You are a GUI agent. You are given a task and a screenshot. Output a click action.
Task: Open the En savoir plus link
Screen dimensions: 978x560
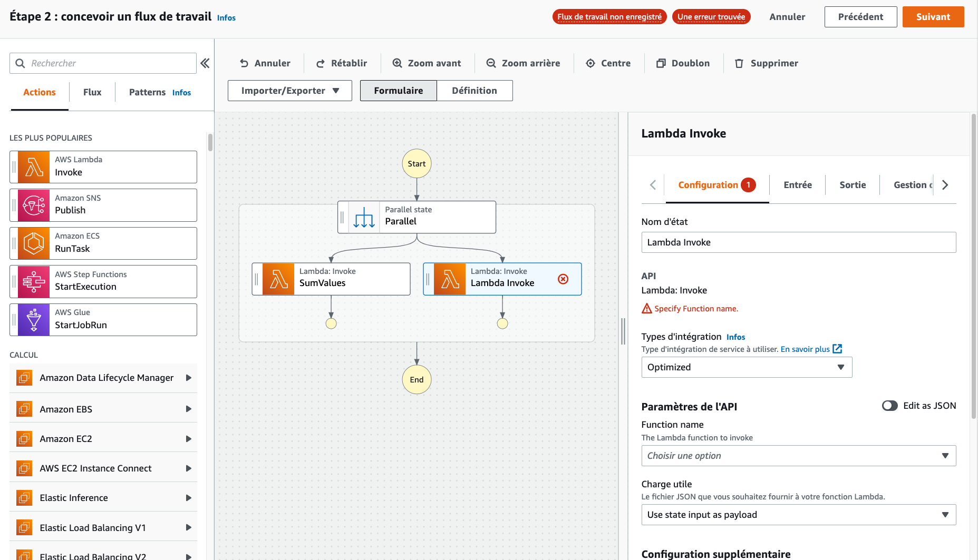pos(805,349)
